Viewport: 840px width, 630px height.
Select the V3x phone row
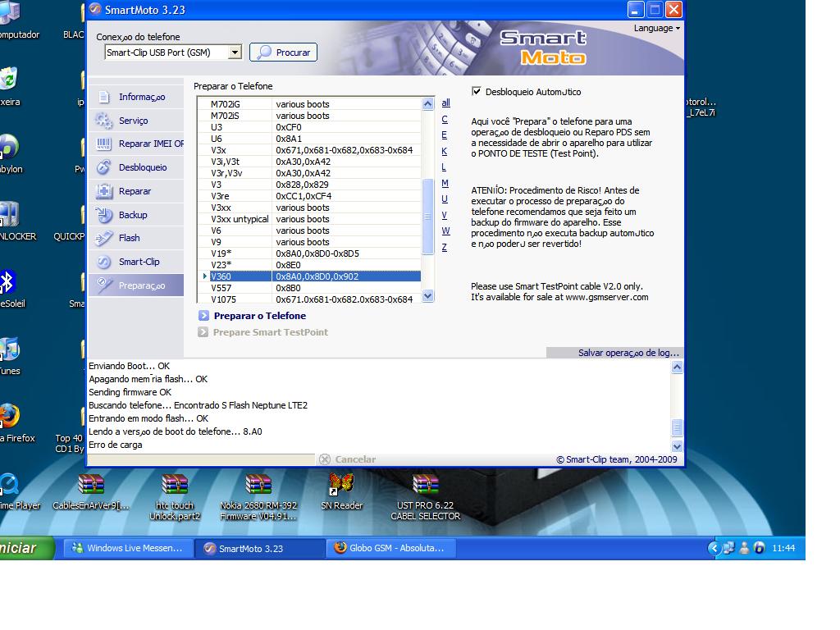point(309,150)
